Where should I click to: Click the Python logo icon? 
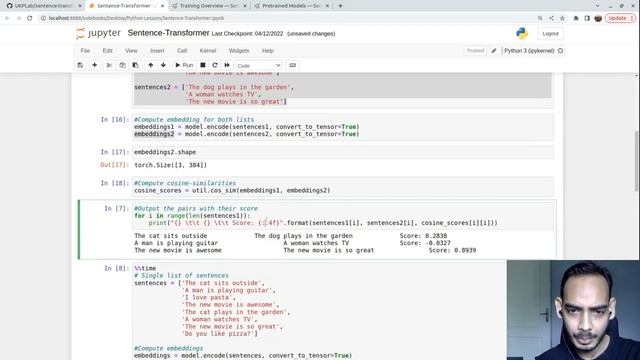[x=522, y=33]
